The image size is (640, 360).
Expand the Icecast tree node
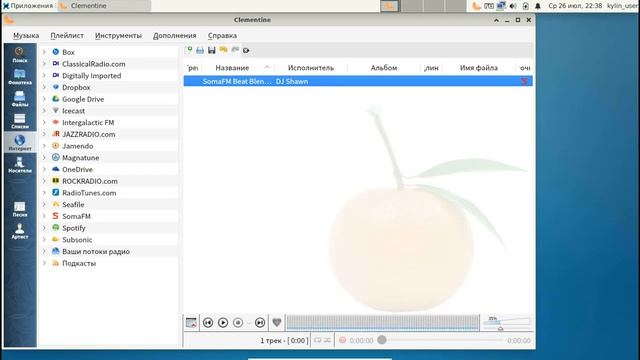tap(44, 111)
